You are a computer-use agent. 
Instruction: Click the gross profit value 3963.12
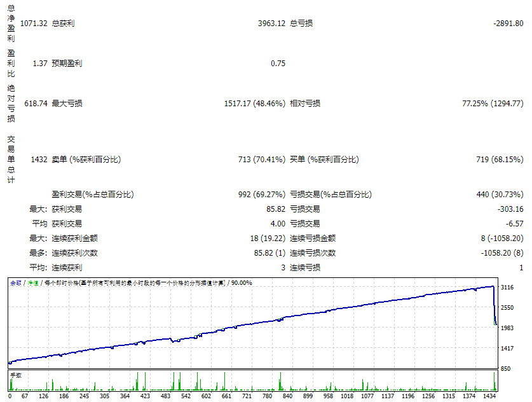tap(271, 24)
